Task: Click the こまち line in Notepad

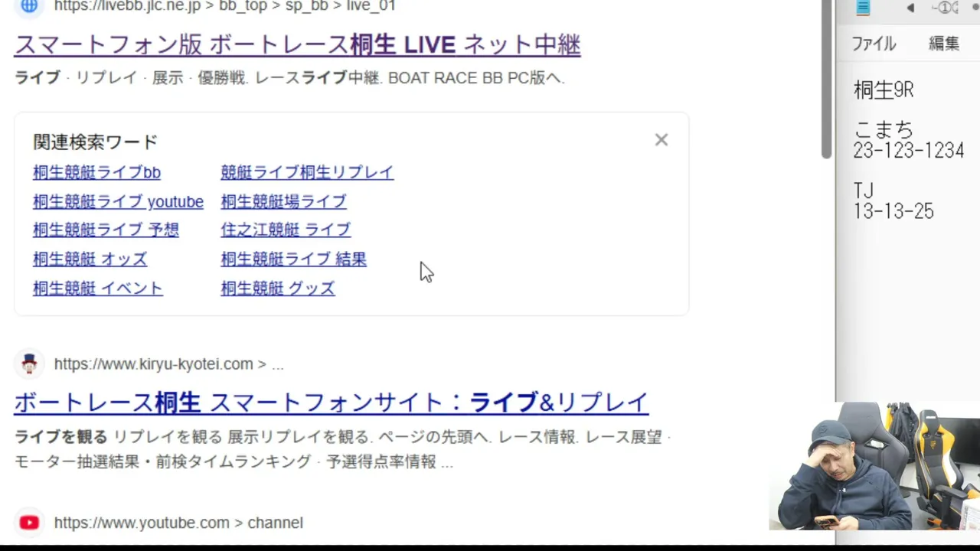Action: tap(884, 129)
